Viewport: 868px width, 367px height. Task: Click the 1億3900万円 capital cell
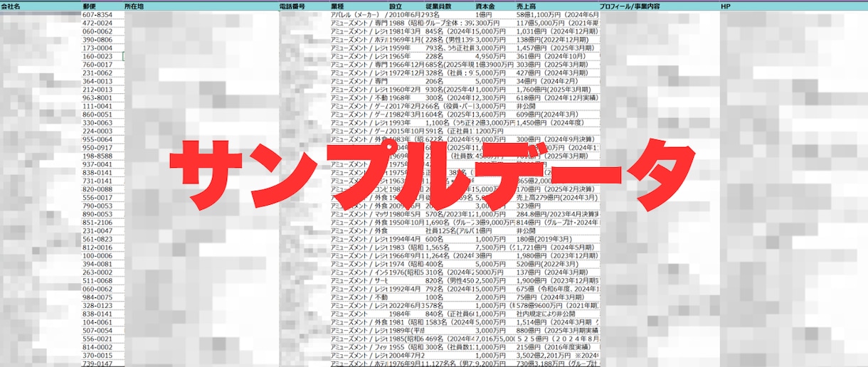tap(495, 65)
